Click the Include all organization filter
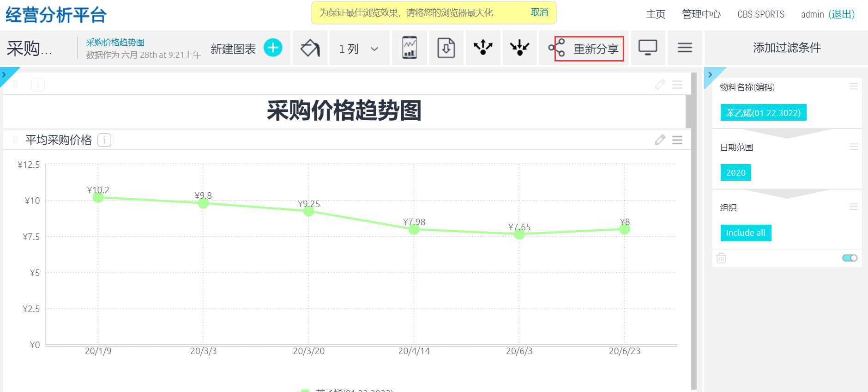The height and width of the screenshot is (392, 868). (746, 233)
